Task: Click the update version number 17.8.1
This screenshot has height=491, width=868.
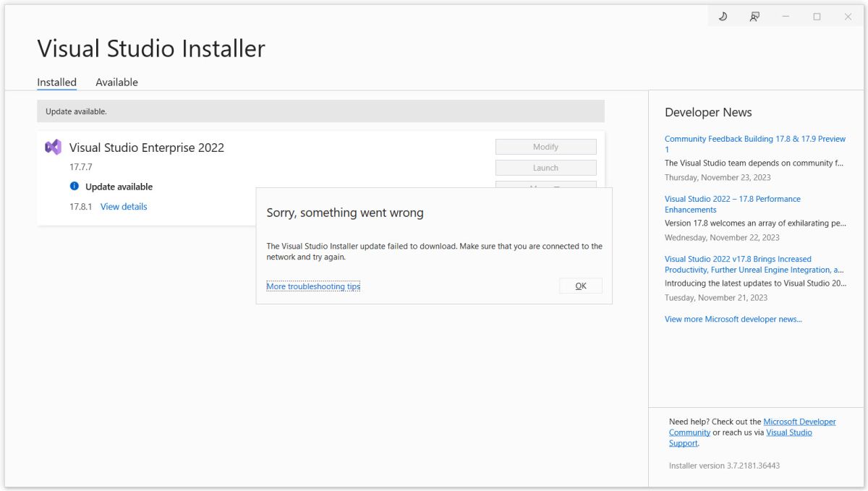Action: pyautogui.click(x=81, y=207)
